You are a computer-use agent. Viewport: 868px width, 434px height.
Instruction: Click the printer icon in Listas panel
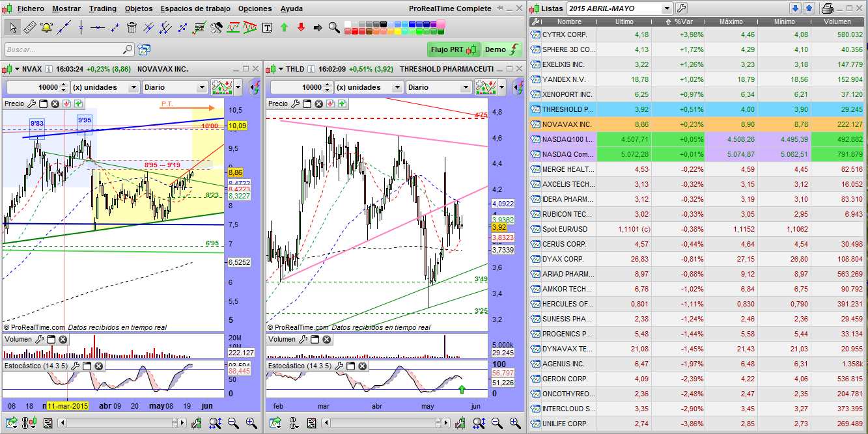[828, 8]
